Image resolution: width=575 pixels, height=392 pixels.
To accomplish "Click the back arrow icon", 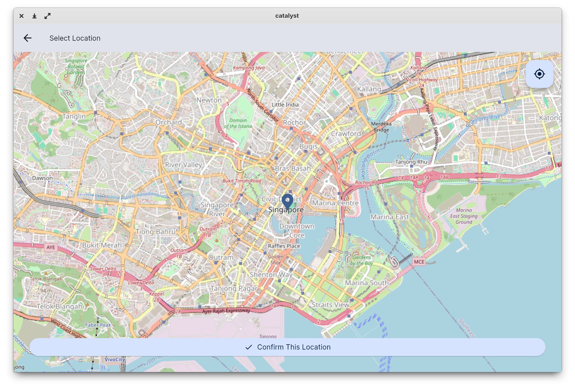I will 27,38.
